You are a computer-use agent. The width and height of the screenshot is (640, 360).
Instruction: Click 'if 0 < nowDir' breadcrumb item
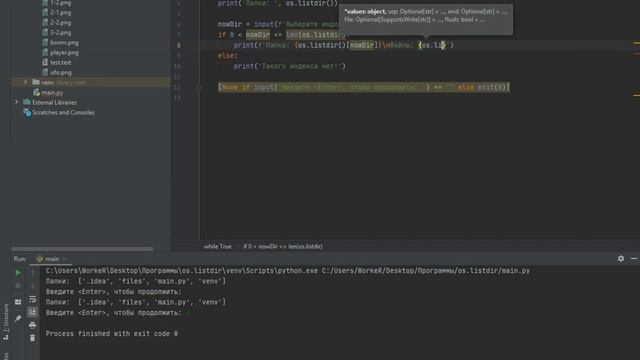(x=283, y=247)
